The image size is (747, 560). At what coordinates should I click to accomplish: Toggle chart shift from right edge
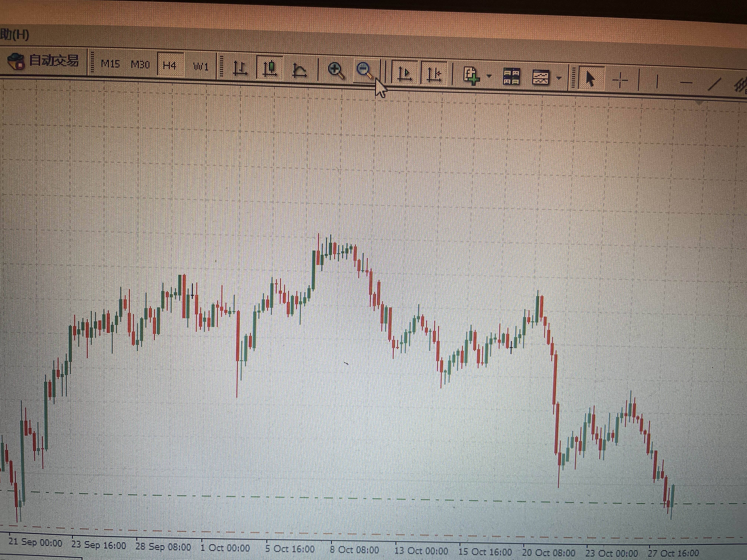[x=435, y=74]
